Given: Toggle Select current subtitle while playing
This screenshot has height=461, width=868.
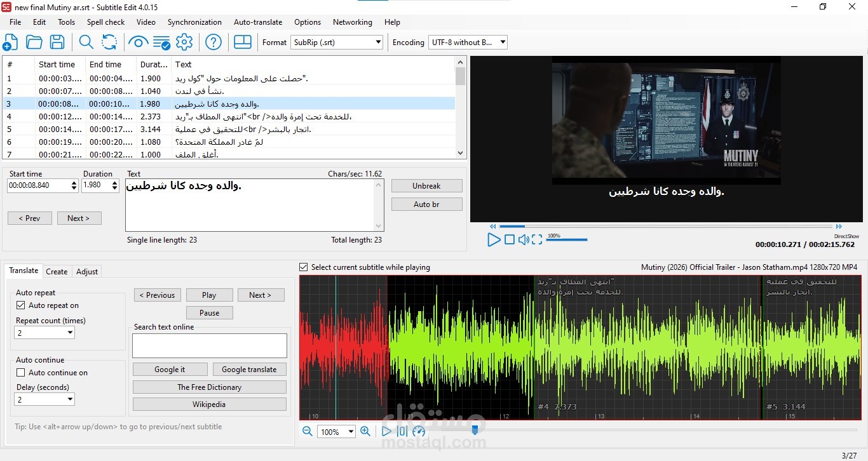Looking at the screenshot, I should (304, 267).
